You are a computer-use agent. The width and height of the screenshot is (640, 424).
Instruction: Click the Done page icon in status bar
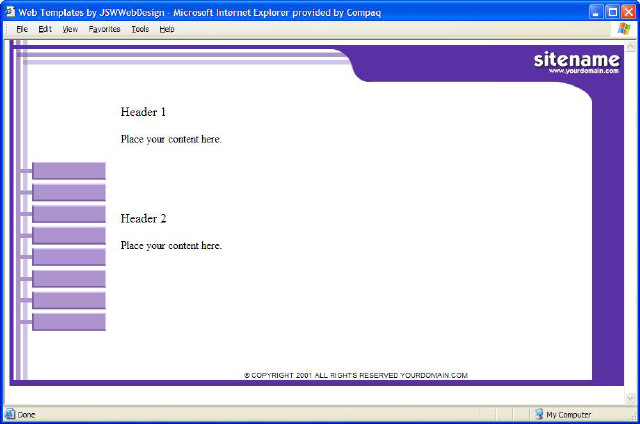(x=10, y=414)
